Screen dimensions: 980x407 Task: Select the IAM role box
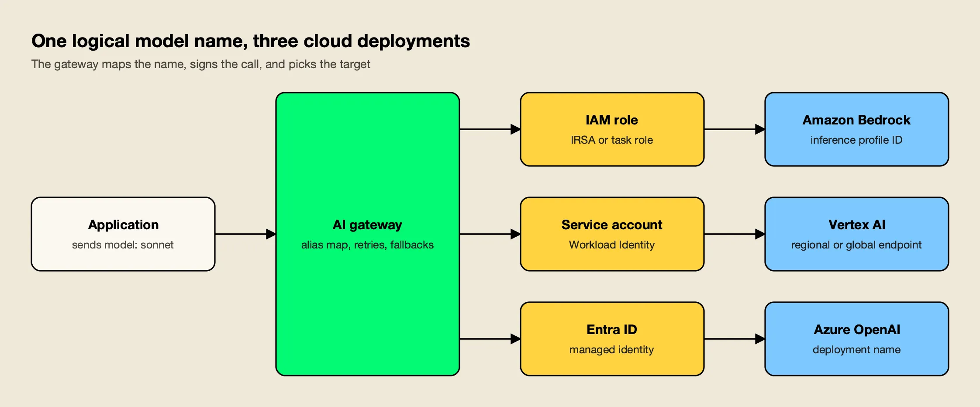612,129
